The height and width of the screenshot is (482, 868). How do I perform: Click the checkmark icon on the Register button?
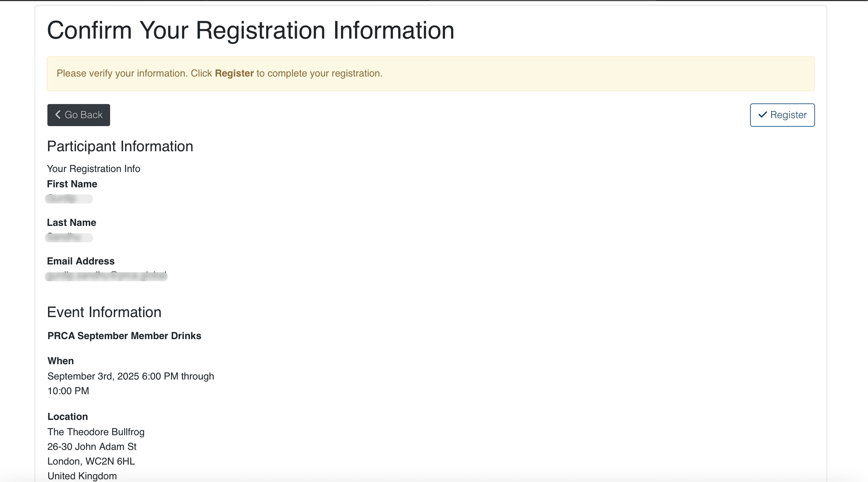click(762, 115)
